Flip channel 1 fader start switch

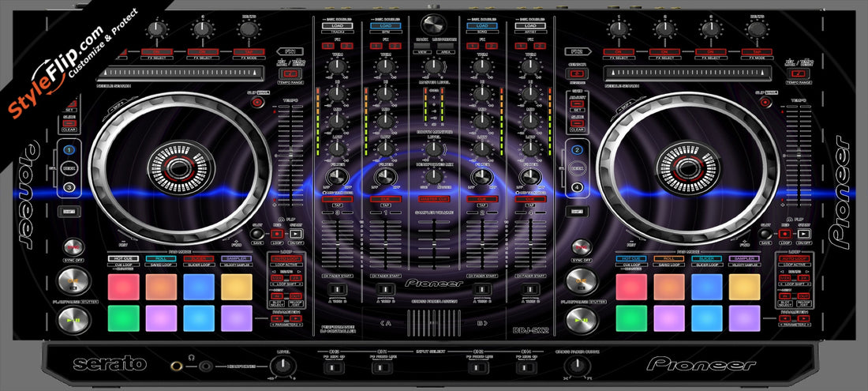click(x=385, y=289)
